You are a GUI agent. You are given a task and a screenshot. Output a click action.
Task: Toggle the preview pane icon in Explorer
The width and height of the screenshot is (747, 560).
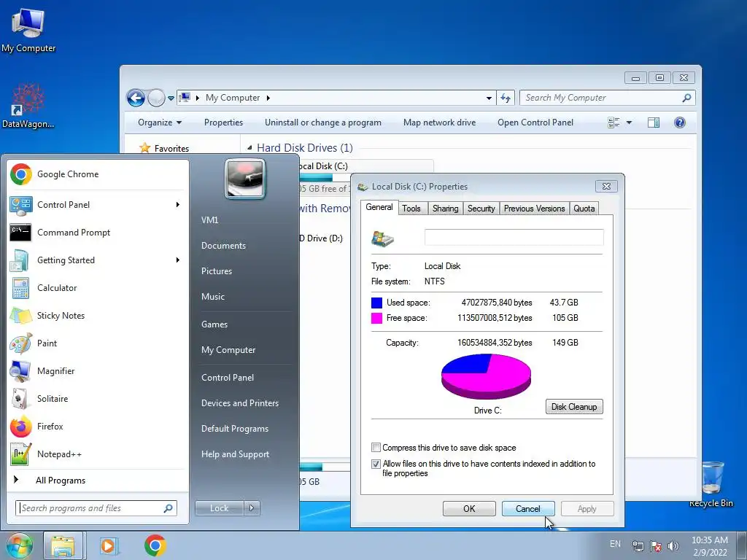654,122
